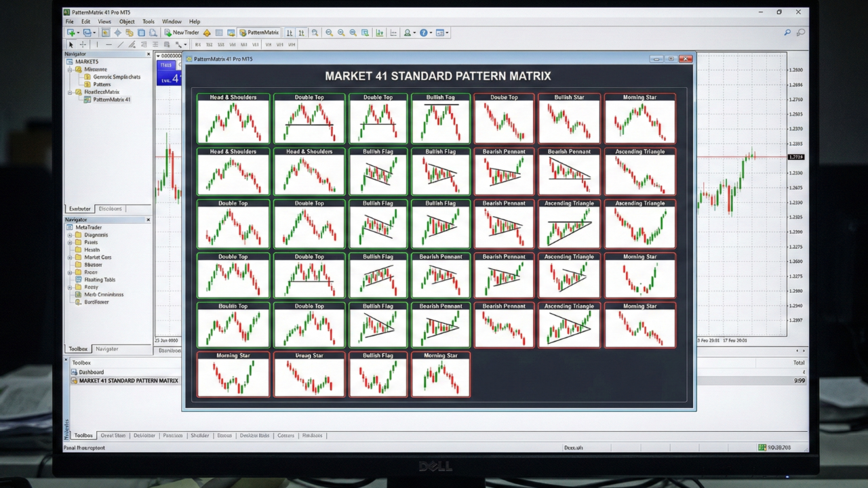
Task: Open the Tools menu
Action: click(x=149, y=22)
